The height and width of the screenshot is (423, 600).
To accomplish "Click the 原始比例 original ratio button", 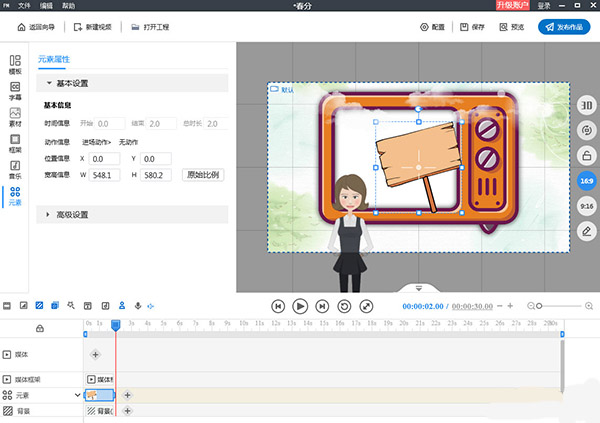I will coord(203,175).
